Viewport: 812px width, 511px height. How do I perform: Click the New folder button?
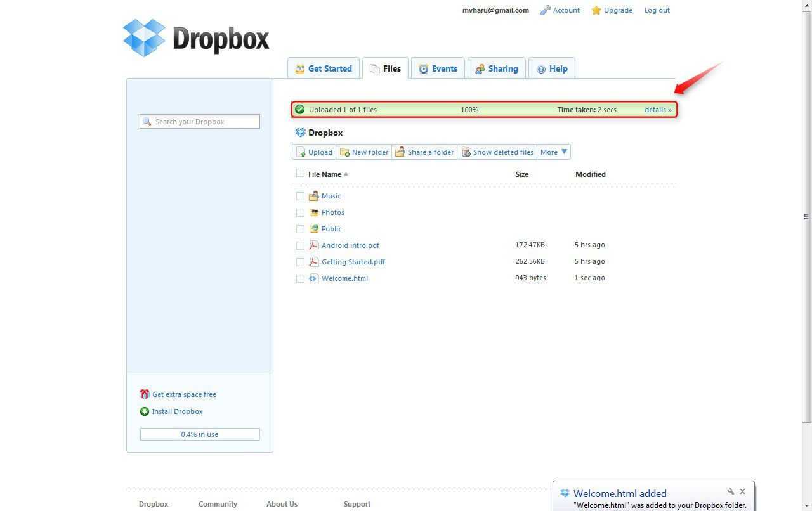364,152
